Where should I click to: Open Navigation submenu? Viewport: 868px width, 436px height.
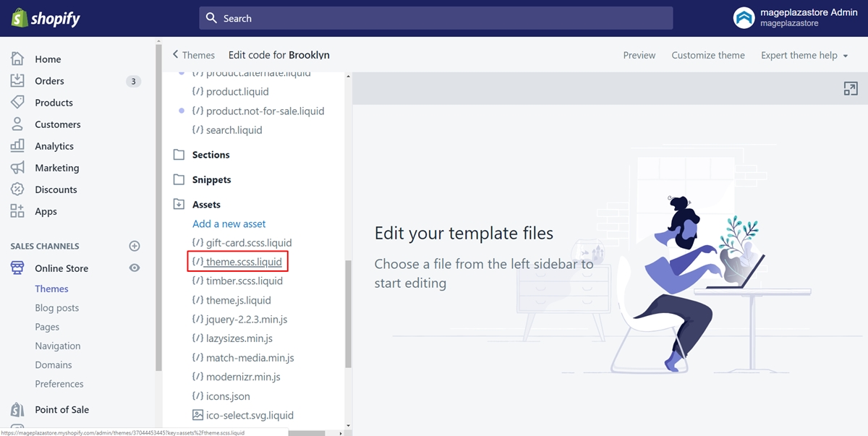58,346
